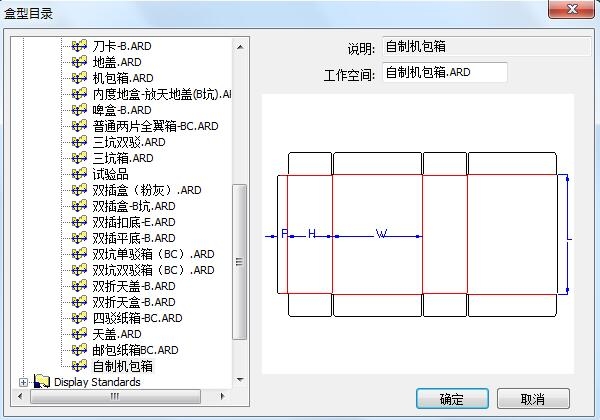Screen dimensions: 600x420
Task: Select 啤盒-B.ARD entry
Action: [122, 110]
